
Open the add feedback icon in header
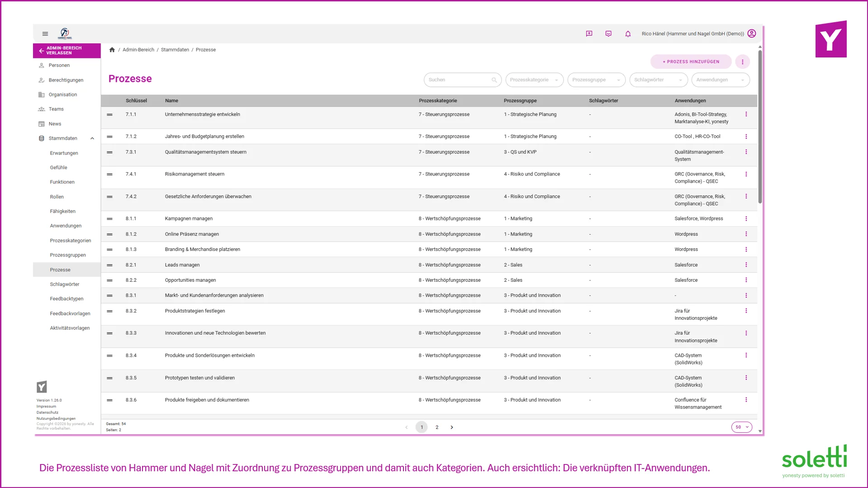[x=589, y=33]
